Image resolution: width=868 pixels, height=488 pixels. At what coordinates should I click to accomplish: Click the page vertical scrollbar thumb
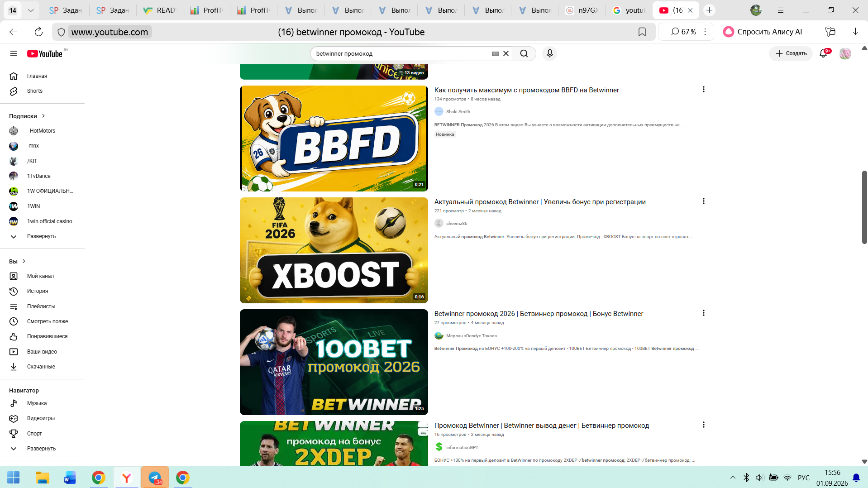tap(864, 207)
